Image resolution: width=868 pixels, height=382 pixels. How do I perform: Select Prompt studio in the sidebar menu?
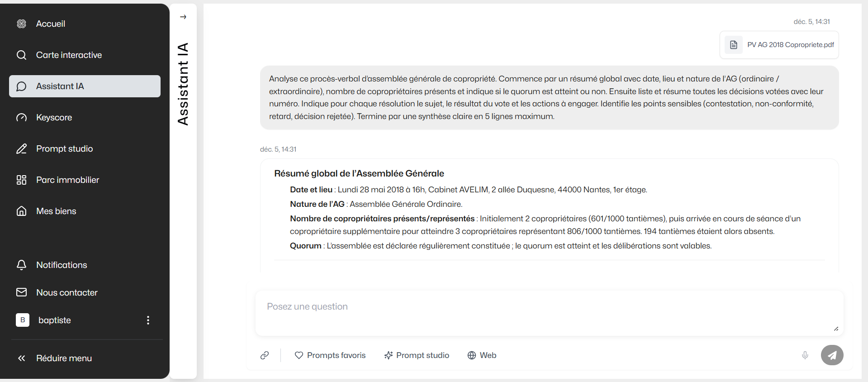pos(64,149)
